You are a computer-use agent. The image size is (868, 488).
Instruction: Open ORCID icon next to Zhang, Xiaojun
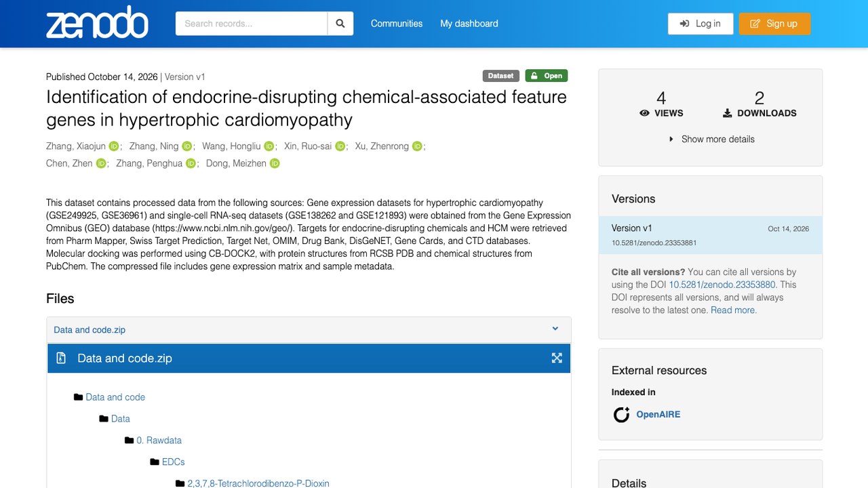point(114,146)
